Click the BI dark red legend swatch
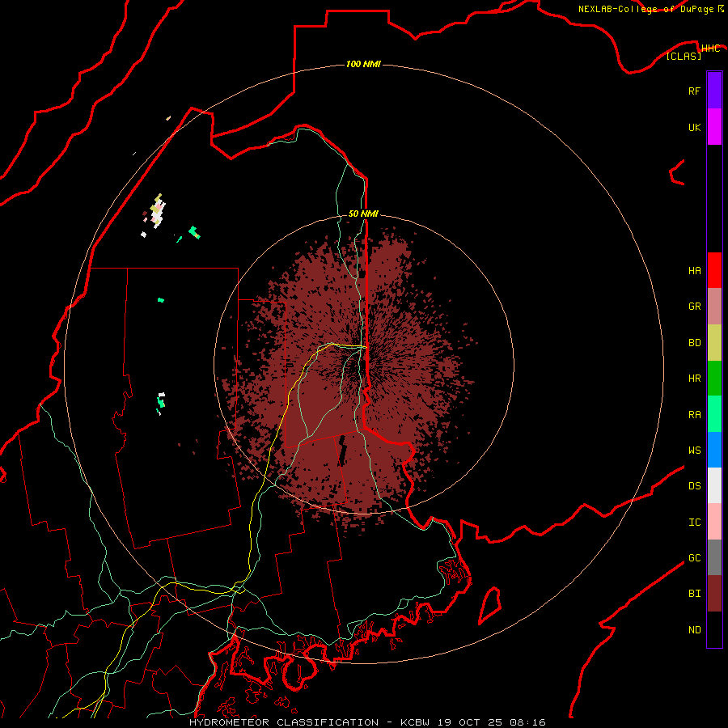The image size is (728, 728). 714,594
